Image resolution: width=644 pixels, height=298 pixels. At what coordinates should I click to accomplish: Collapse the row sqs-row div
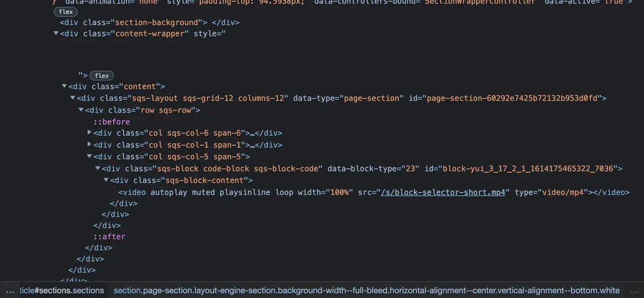point(81,110)
